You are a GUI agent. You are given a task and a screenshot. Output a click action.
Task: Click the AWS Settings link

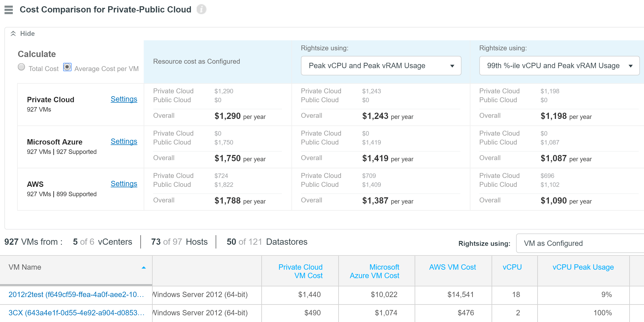(x=124, y=184)
